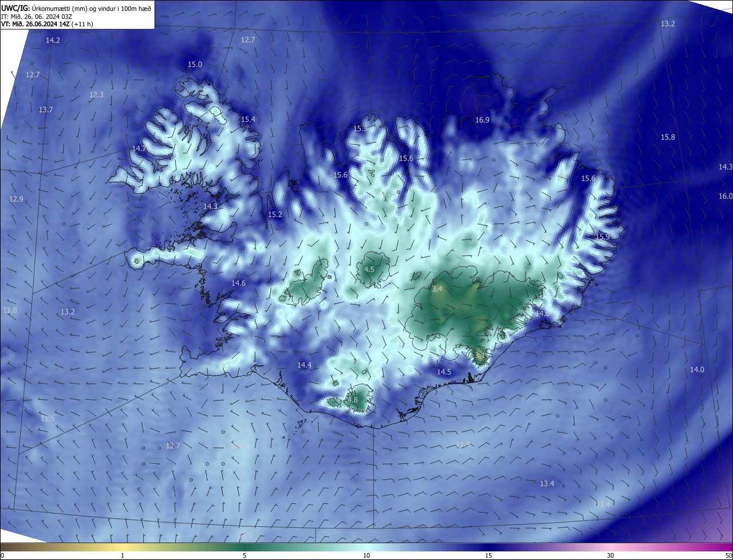Click the 3.4 value on the large glacier
The width and height of the screenshot is (733, 560).
437,290
